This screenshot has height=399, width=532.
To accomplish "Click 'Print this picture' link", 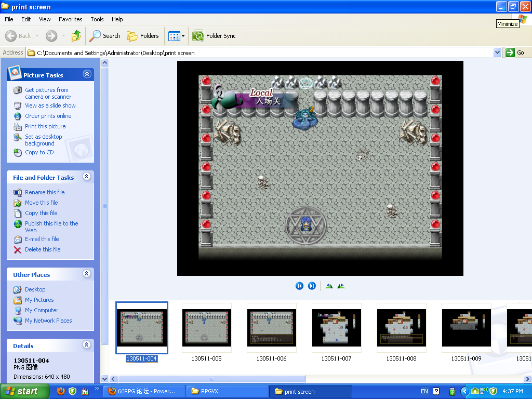I will click(x=46, y=126).
